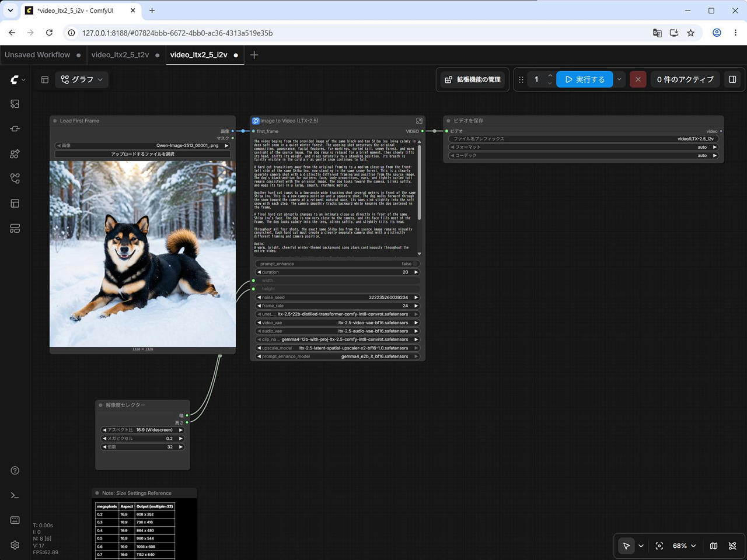Toggle the Note: Size Settings Reference collapse dot
The height and width of the screenshot is (560, 747).
pos(97,493)
